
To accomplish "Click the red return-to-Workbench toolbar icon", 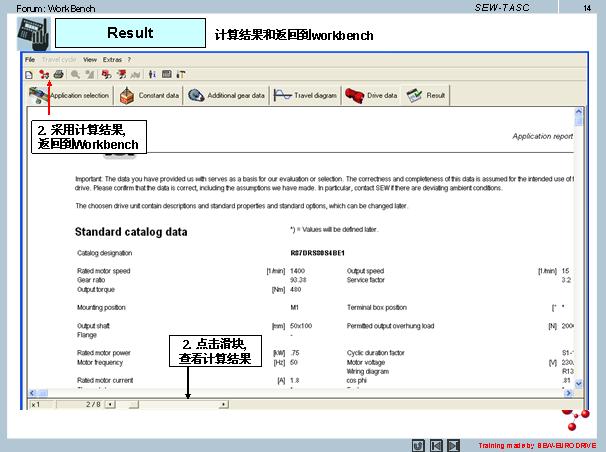I will 44,74.
